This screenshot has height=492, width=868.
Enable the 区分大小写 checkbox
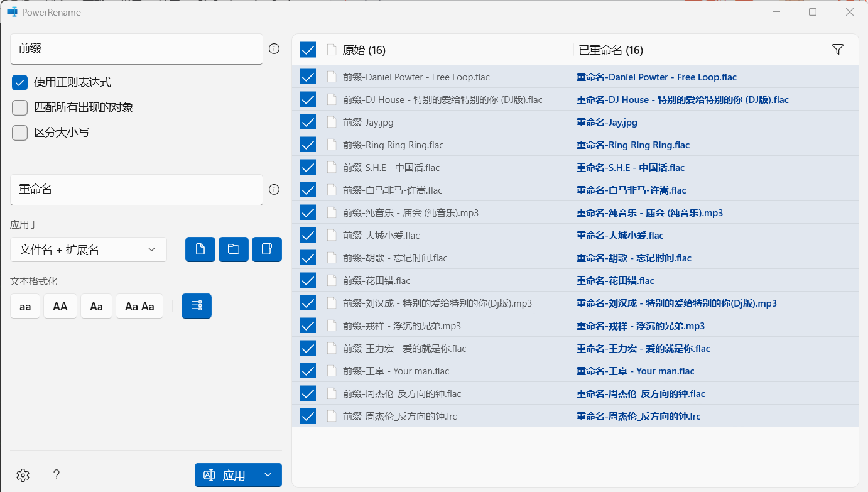coord(20,133)
